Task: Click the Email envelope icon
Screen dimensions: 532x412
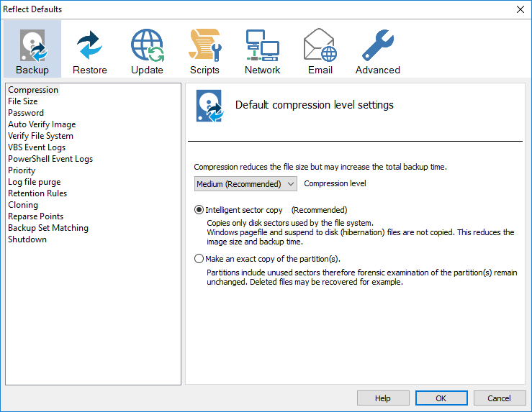Action: 320,46
